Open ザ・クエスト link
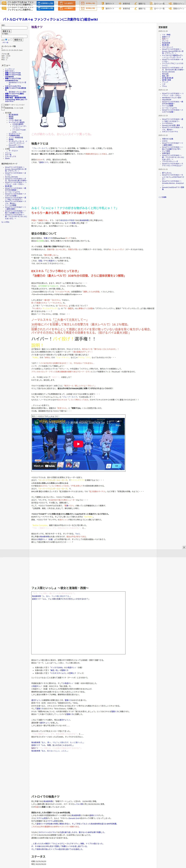186x868 pixels. tap(13, 151)
